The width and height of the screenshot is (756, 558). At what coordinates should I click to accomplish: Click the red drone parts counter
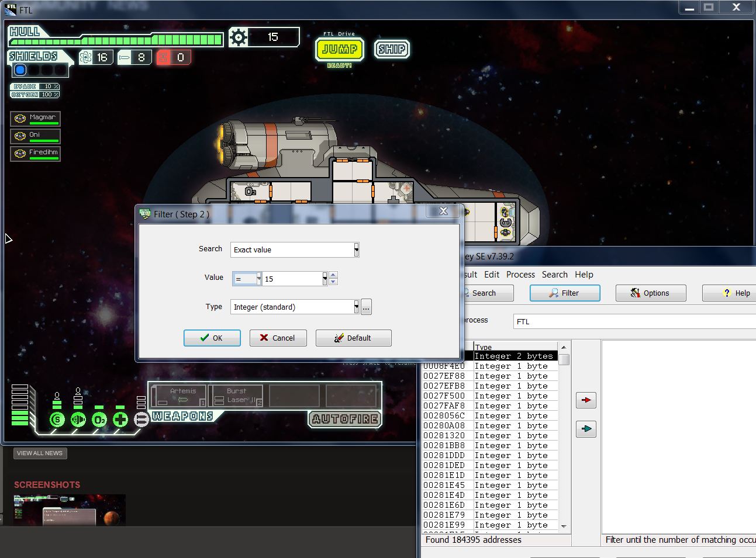(173, 57)
